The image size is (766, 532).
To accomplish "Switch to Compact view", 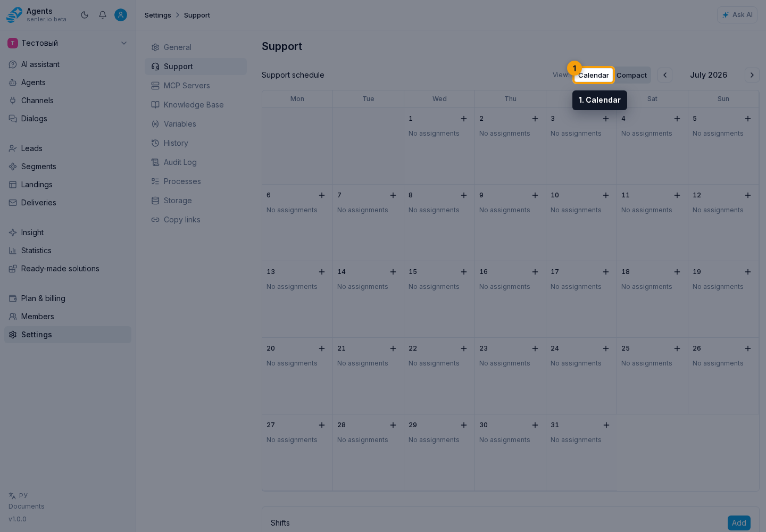I will pos(632,75).
